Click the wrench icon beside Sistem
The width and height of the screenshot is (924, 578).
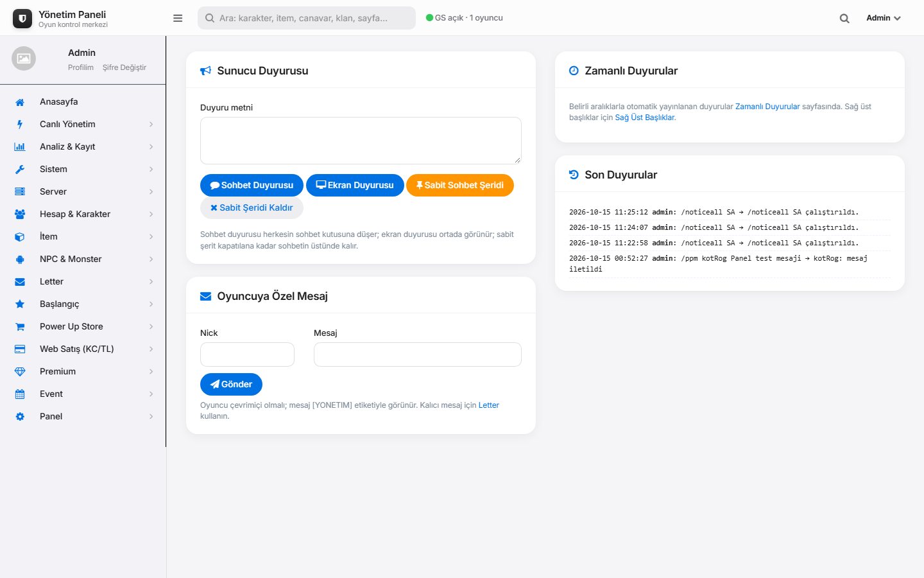(20, 170)
